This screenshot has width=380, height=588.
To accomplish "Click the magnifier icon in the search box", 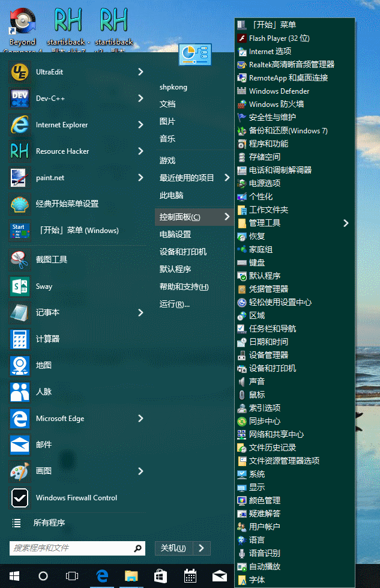I will coord(138,548).
